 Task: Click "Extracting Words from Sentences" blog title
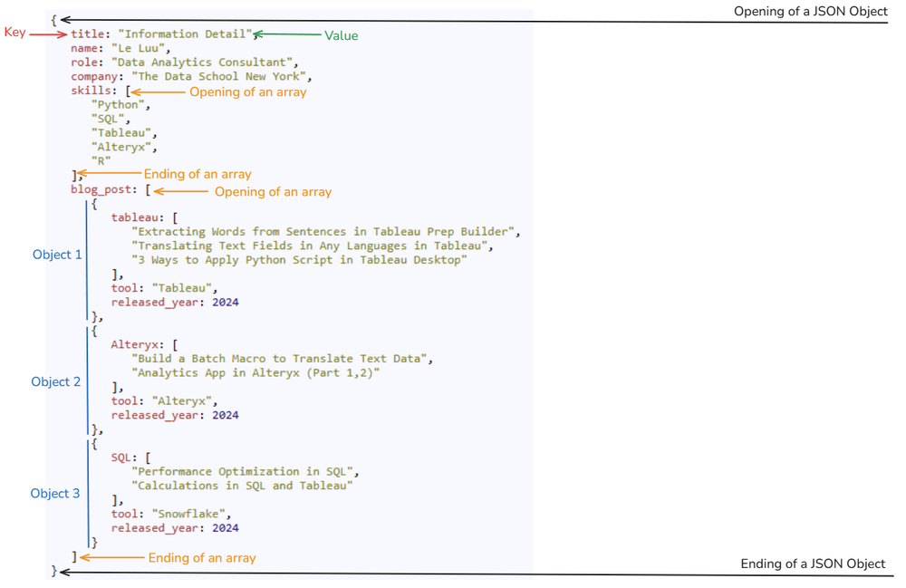pyautogui.click(x=323, y=232)
